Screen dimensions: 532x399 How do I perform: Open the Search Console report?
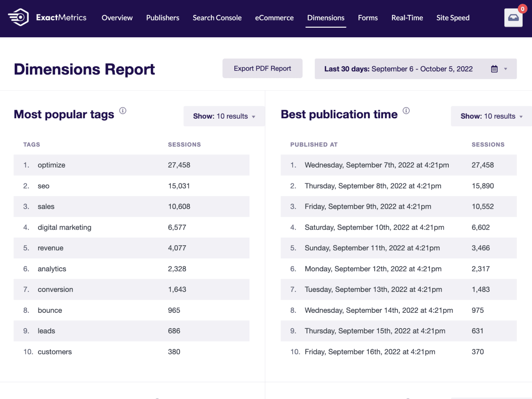tap(217, 18)
